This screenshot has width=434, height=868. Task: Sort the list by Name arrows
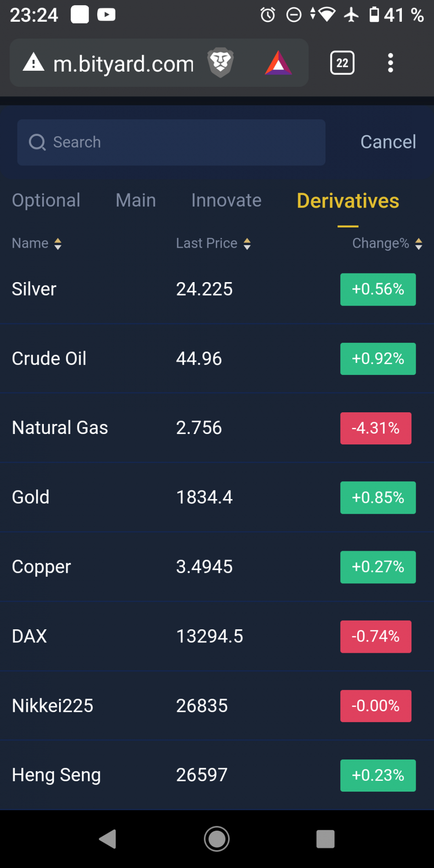[x=58, y=244]
